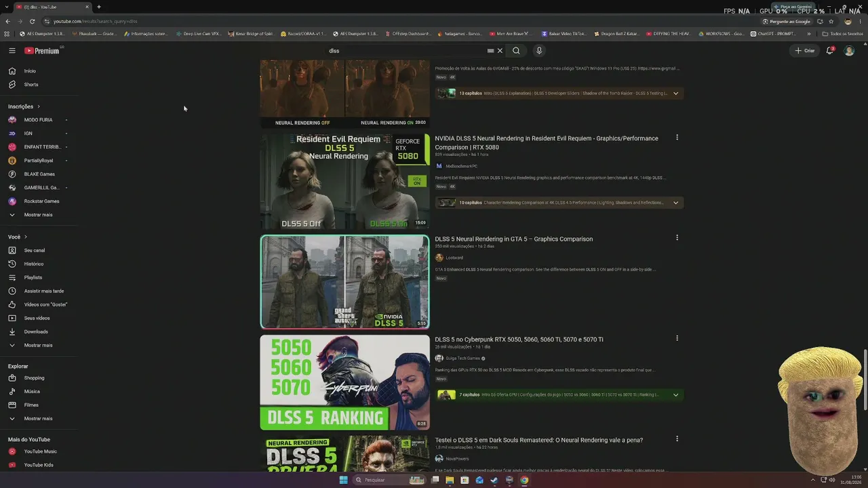Open the PartiallyRoyal channel subscription

pos(39,161)
